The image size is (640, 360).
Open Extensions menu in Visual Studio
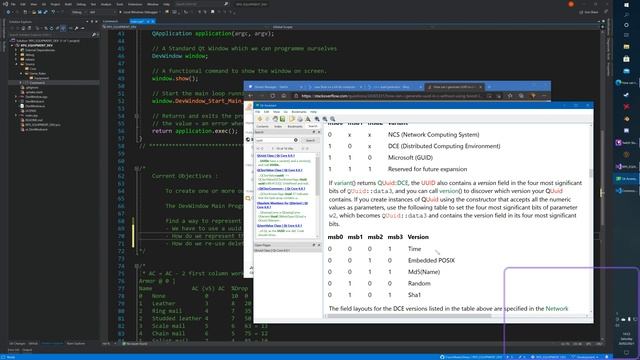click(135, 4)
